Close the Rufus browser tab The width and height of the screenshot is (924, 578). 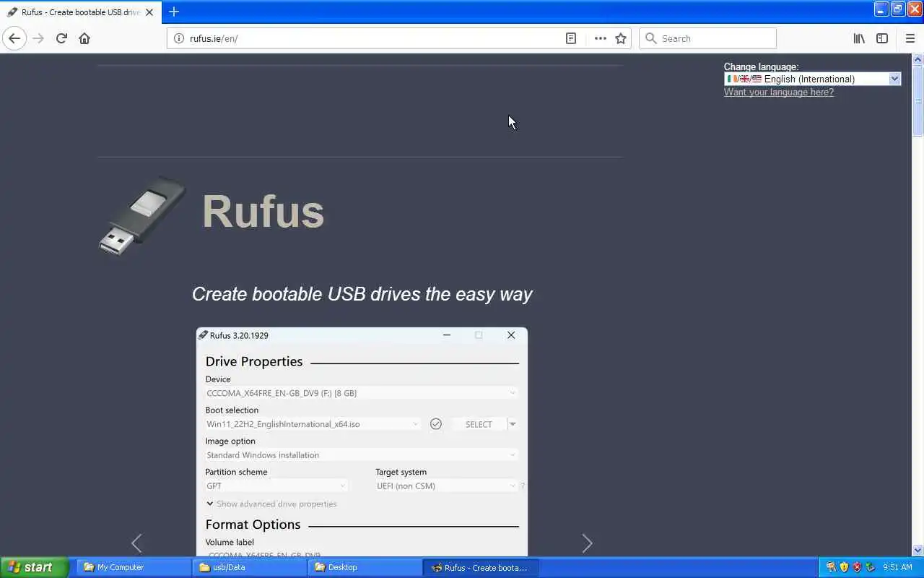tap(149, 12)
